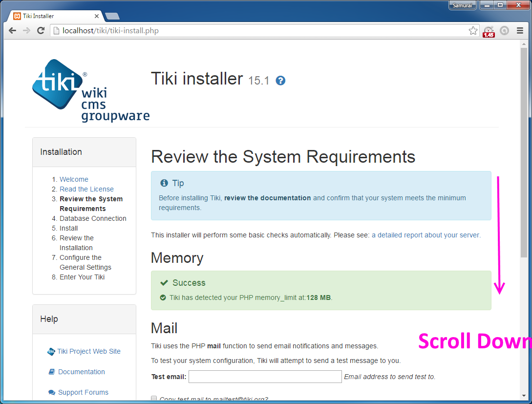
Task: Click 'Review the Installation' sidebar step
Action: click(77, 243)
